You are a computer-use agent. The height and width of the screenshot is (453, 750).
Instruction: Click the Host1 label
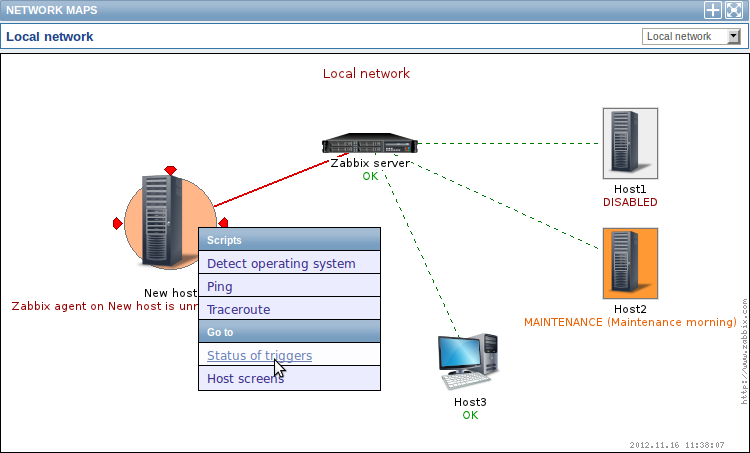pos(630,189)
